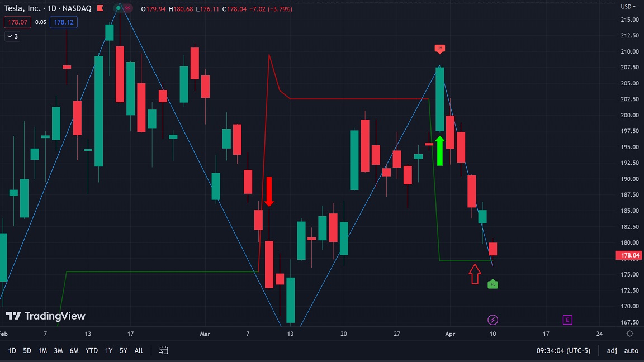Click the red LH label marker
The width and height of the screenshot is (644, 362).
coord(439,49)
